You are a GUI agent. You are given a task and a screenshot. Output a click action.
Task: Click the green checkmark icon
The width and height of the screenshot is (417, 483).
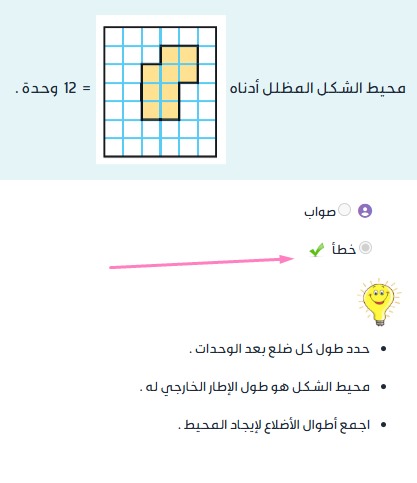pos(316,249)
